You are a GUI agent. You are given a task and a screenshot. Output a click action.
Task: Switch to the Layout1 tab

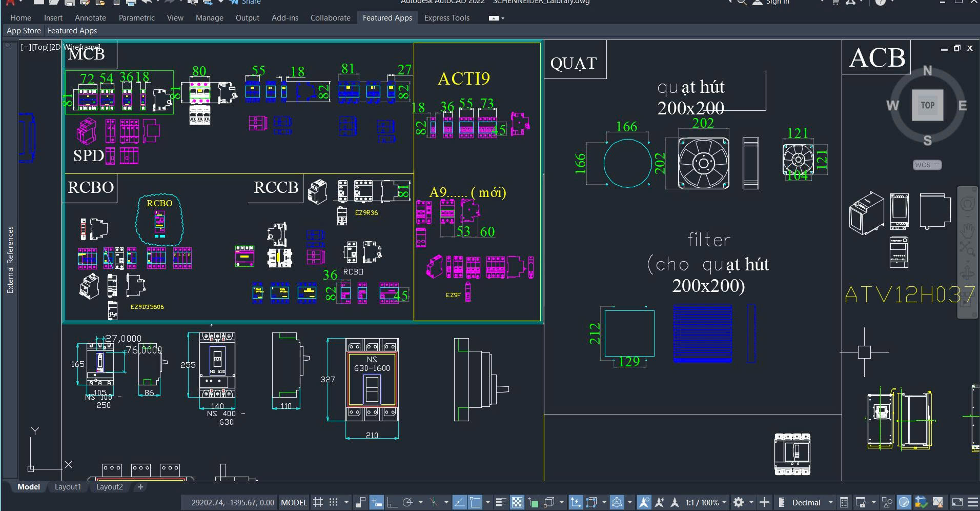tap(68, 487)
